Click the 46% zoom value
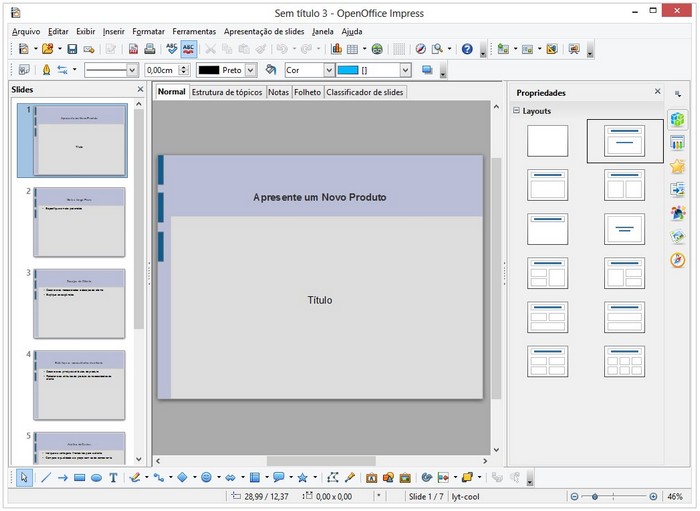The width and height of the screenshot is (700, 511). [x=675, y=496]
